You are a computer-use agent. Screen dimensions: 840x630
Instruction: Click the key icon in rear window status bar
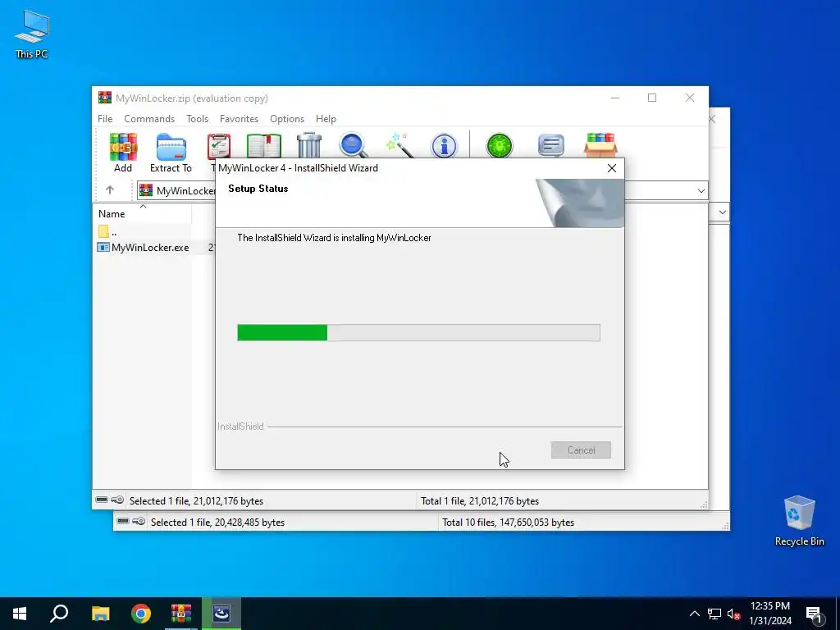tap(139, 521)
